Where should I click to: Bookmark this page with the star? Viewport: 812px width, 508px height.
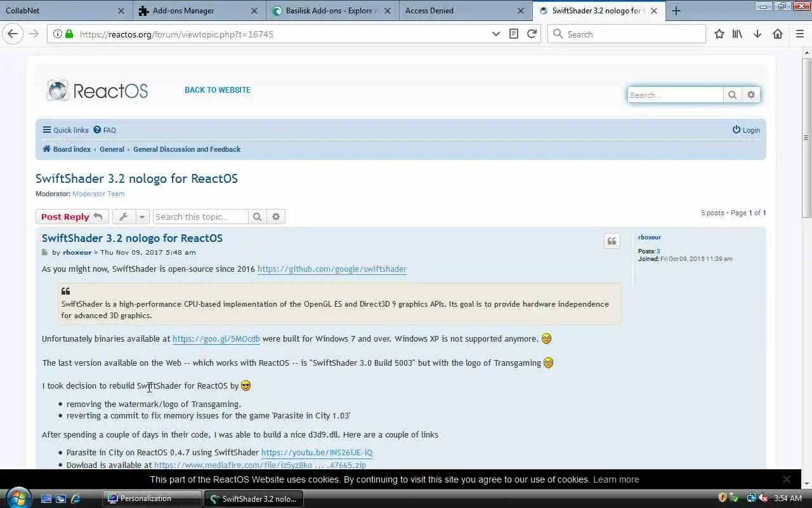719,34
